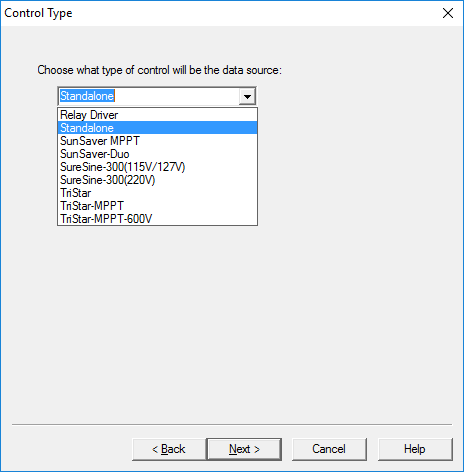Viewport: 464px width, 472px height.
Task: Open Help for this dialog
Action: pyautogui.click(x=415, y=449)
